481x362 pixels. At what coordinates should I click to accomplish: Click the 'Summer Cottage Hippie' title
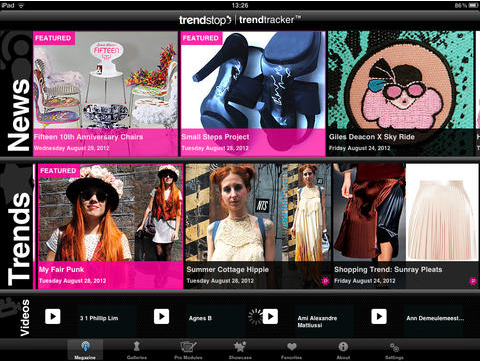228,269
